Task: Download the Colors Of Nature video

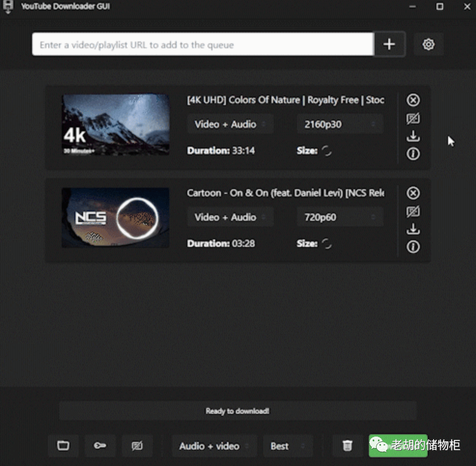Action: (x=413, y=136)
